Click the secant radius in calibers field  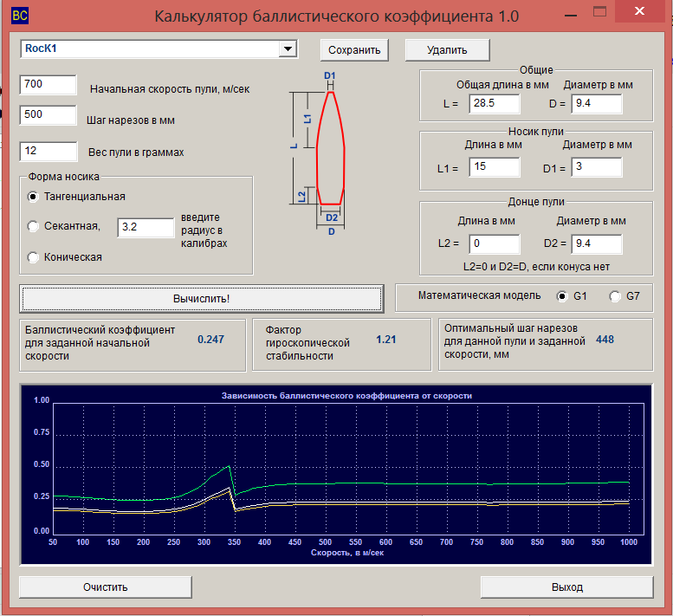[x=146, y=227]
